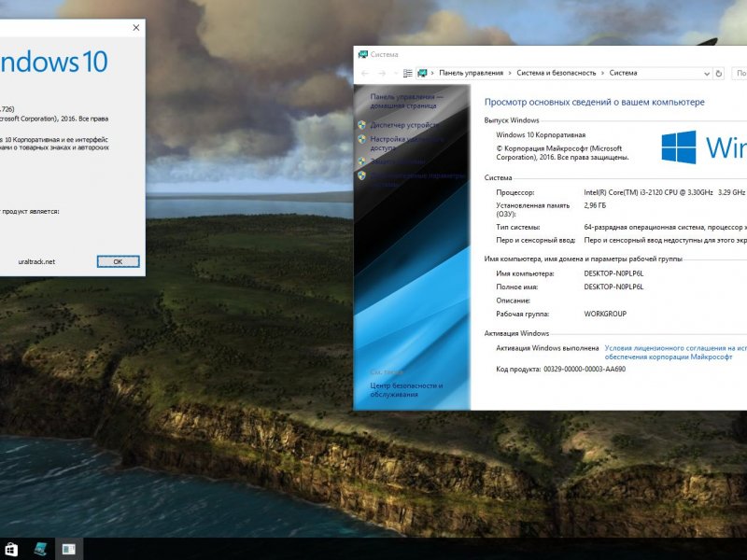Screen dimensions: 747x560
Task: Refresh the System window
Action: pyautogui.click(x=719, y=74)
